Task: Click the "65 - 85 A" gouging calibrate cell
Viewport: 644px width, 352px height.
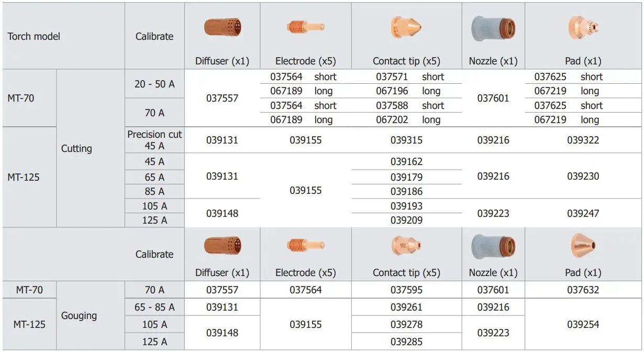Action: point(154,307)
